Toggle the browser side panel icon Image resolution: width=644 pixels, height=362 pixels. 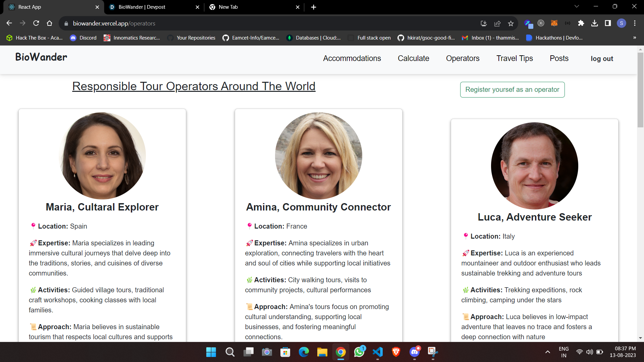pos(608,23)
